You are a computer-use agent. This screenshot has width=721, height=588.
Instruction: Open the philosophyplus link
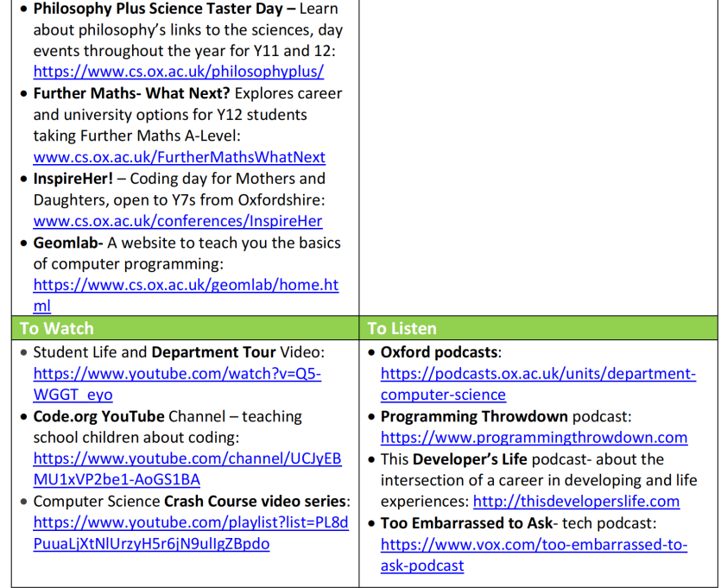[179, 72]
